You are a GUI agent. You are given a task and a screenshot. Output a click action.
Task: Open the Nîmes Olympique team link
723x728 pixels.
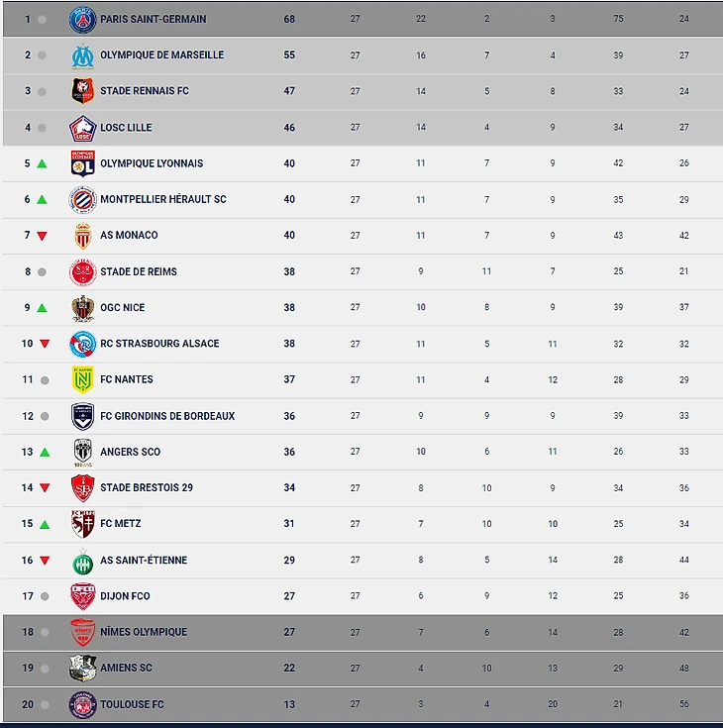pos(144,632)
